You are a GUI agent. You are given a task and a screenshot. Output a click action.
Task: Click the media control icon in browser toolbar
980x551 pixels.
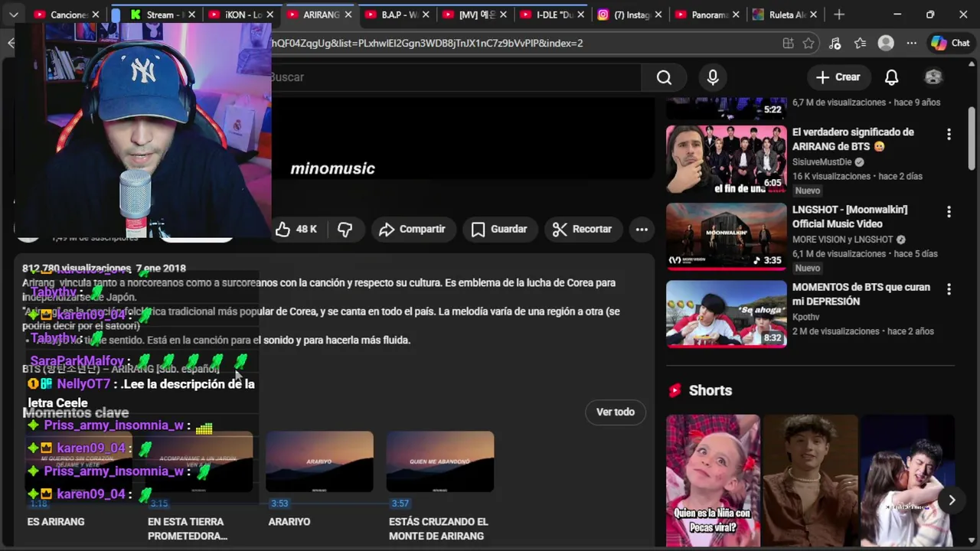[x=835, y=43]
